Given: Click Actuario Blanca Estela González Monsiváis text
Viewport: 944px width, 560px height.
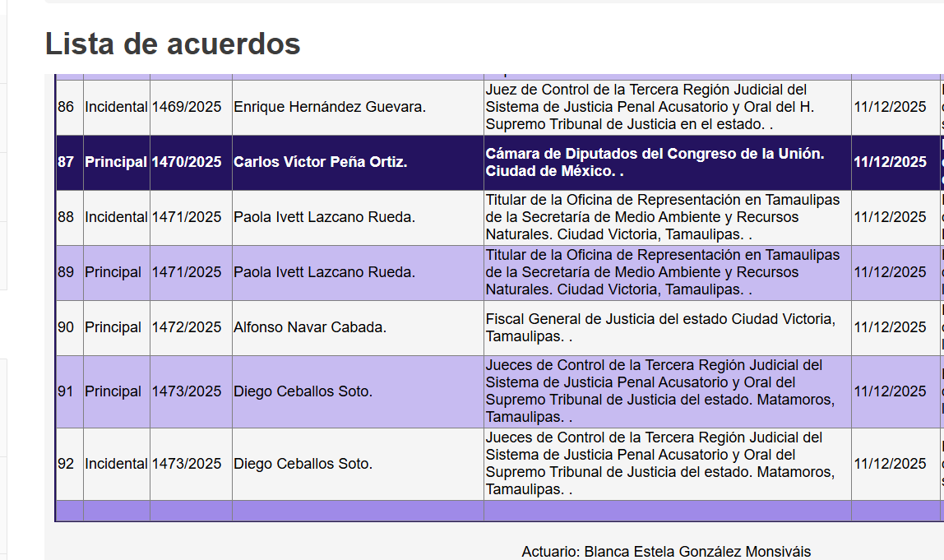Looking at the screenshot, I should coord(665,552).
